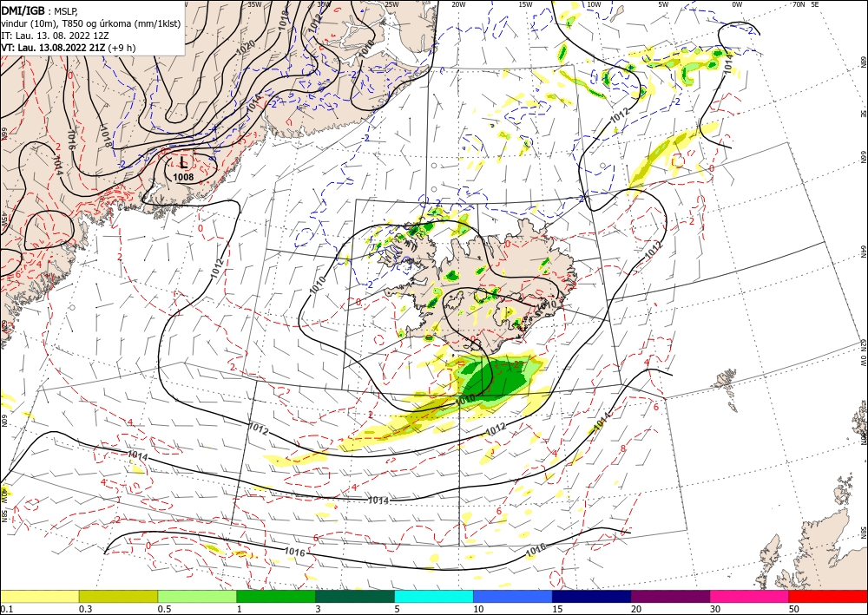Click the '1020' isobar label over Greenland
Screen dimensions: 868x615
[x=246, y=48]
